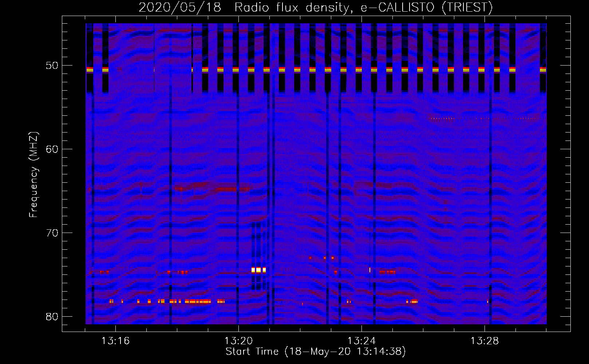Click the plot title with date 2020/05/18
The image size is (589, 364).
pos(316,7)
